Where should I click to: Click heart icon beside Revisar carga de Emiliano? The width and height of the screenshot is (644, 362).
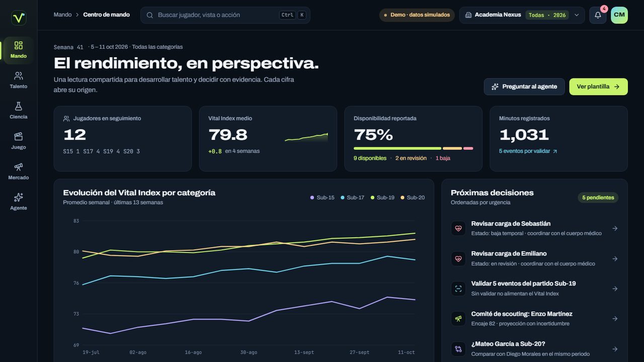pos(458,258)
